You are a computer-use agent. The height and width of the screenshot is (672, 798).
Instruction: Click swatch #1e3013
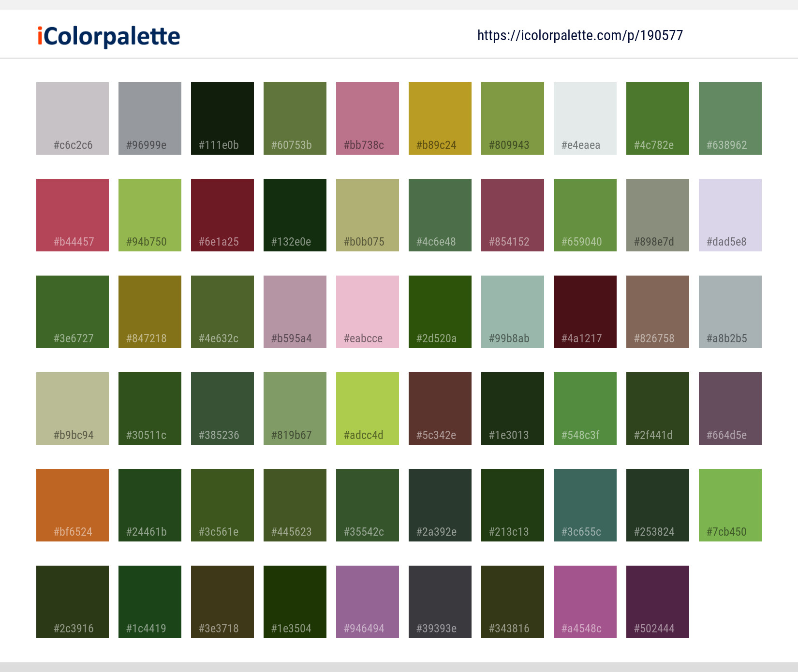(513, 409)
